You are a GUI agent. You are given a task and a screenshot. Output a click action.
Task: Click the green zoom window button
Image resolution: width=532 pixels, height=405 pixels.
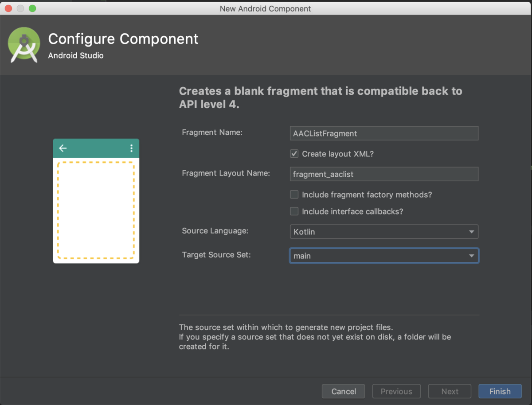32,8
